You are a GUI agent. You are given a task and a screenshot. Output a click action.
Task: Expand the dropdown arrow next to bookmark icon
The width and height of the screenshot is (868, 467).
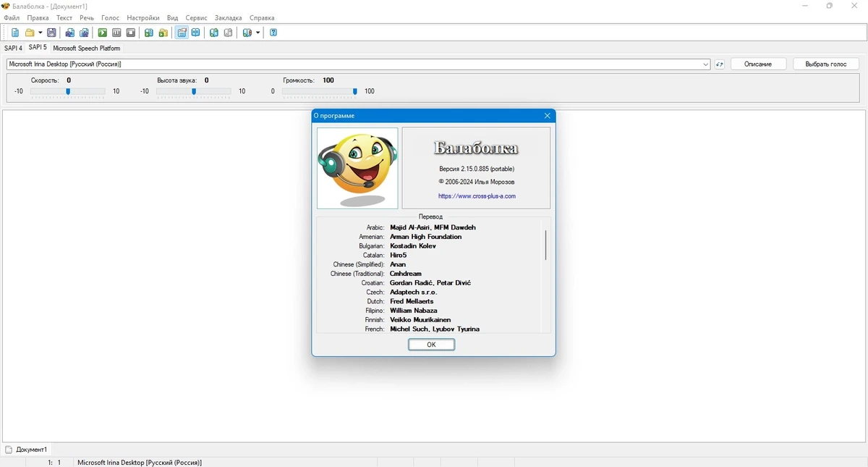coord(258,33)
